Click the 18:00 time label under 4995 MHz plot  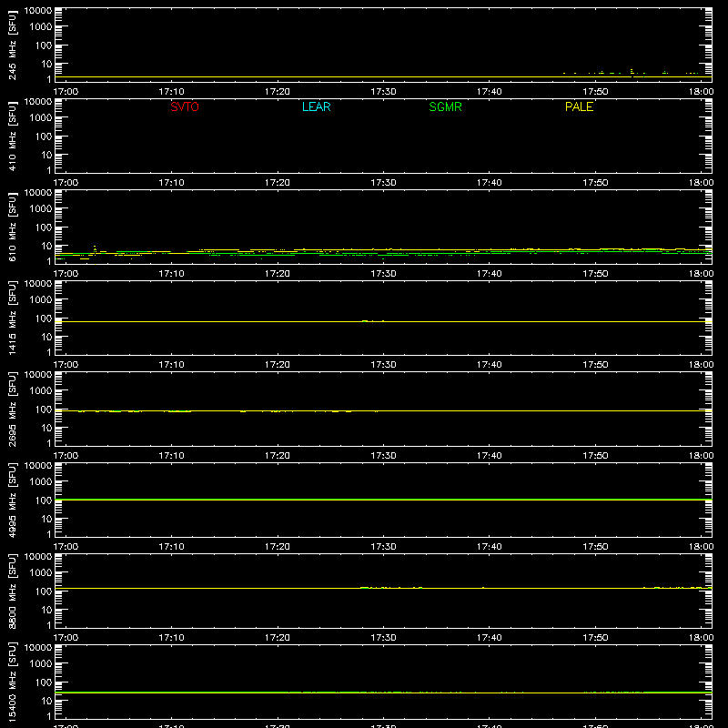click(x=701, y=547)
